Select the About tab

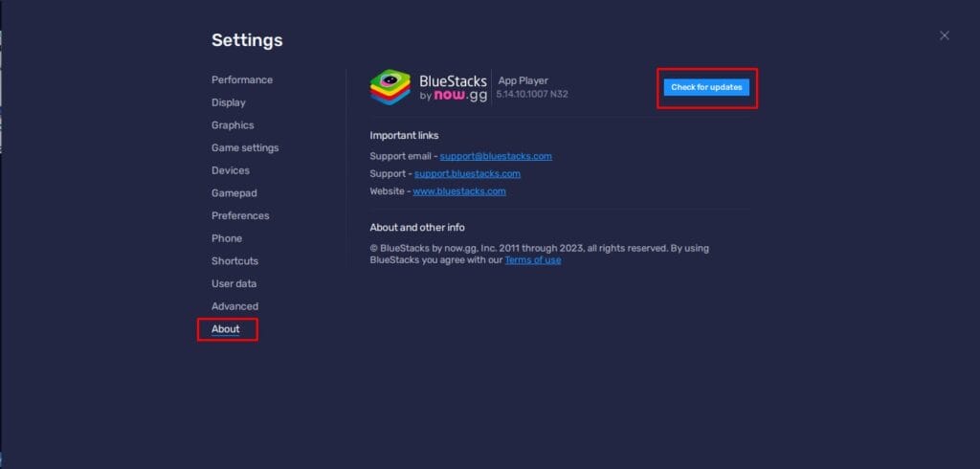(x=226, y=329)
